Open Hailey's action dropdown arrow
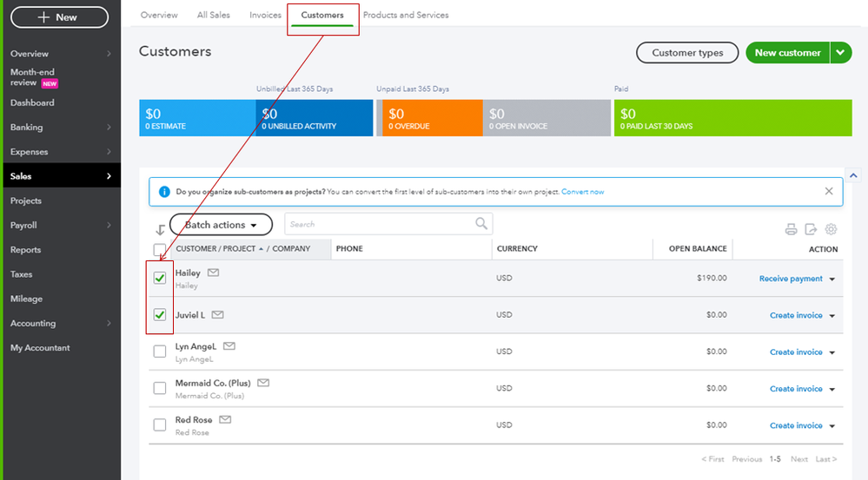Screen dimensions: 868x480 point(832,279)
